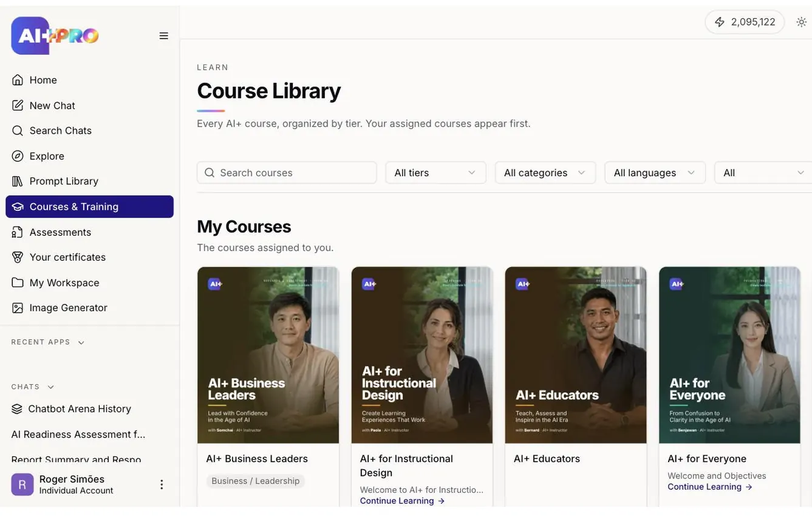The image size is (812, 530).
Task: Click the Course Library heading
Action: coord(268,91)
